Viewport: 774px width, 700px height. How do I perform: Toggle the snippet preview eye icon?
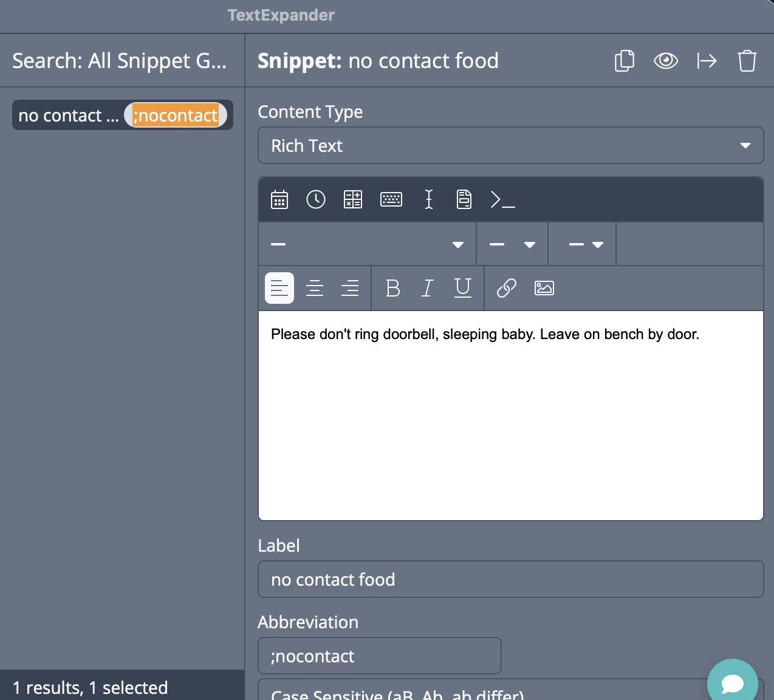point(665,61)
